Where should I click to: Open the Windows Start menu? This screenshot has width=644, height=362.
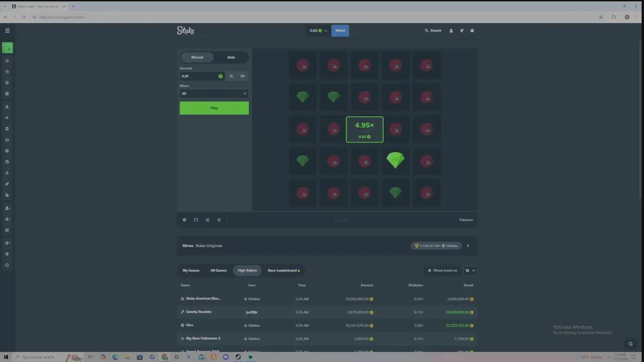pos(6,357)
